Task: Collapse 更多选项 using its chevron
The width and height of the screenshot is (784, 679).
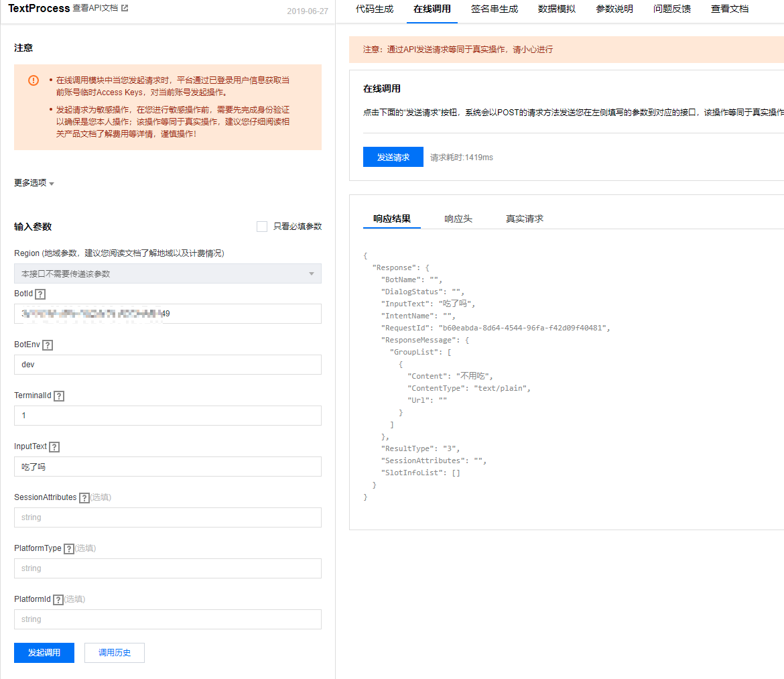Action: [52, 182]
